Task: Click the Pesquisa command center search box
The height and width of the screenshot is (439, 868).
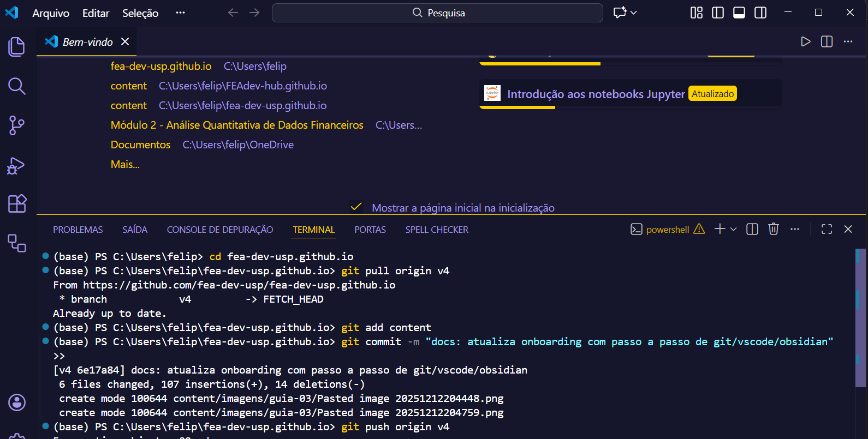Action: click(437, 13)
